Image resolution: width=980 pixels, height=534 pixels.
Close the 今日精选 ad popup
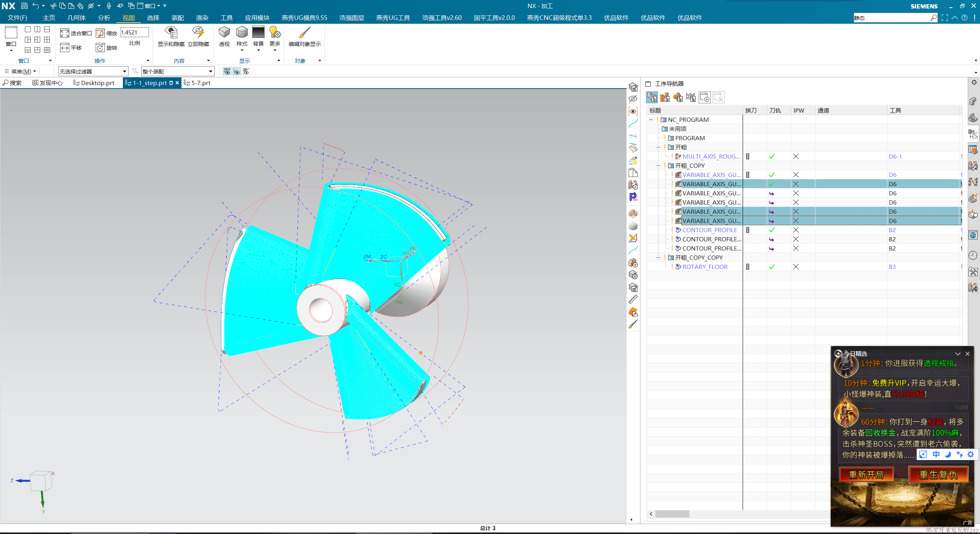967,354
